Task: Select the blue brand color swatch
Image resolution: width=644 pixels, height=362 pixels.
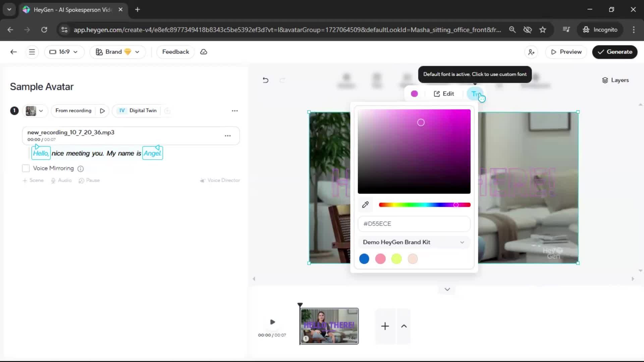Action: click(364, 259)
